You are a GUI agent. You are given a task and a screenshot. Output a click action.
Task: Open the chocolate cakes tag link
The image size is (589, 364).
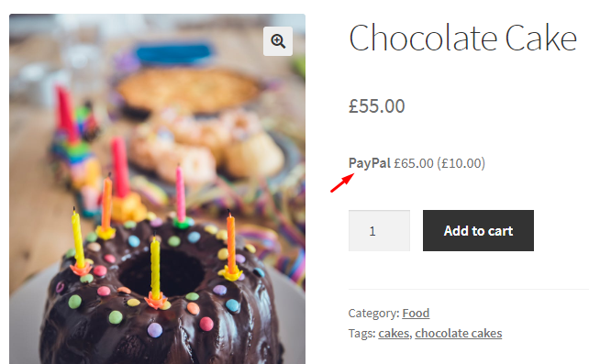[x=459, y=333]
